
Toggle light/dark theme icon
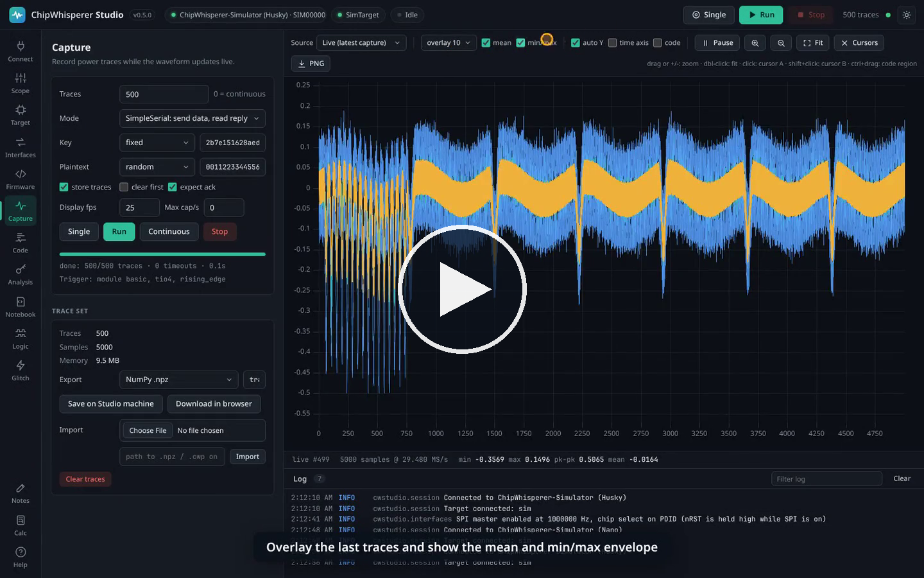click(x=907, y=15)
